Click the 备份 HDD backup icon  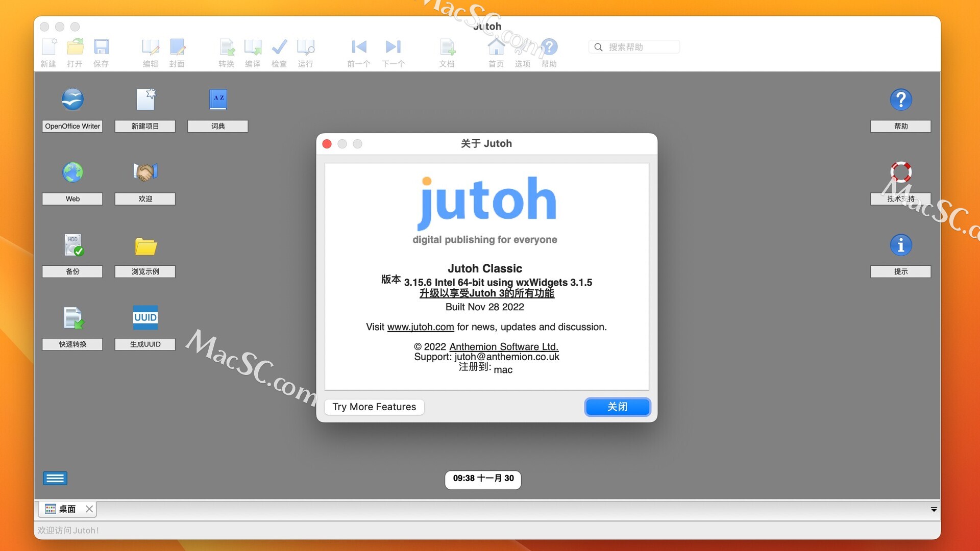[73, 245]
